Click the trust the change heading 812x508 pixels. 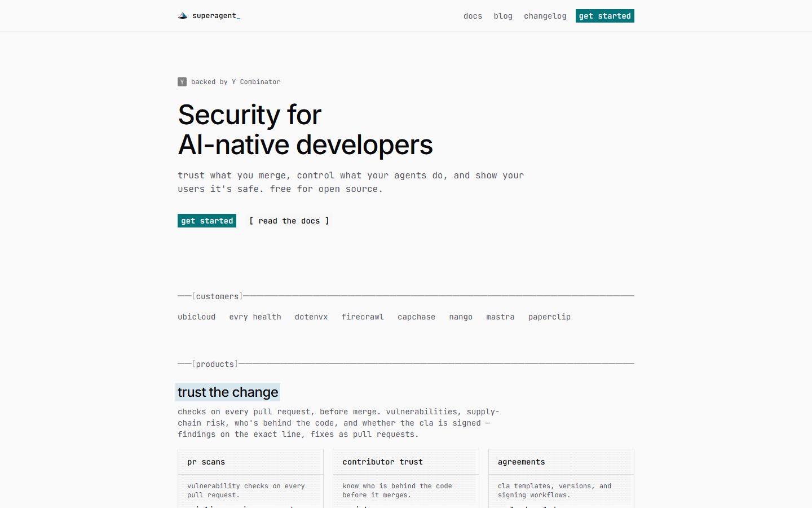[x=228, y=392]
